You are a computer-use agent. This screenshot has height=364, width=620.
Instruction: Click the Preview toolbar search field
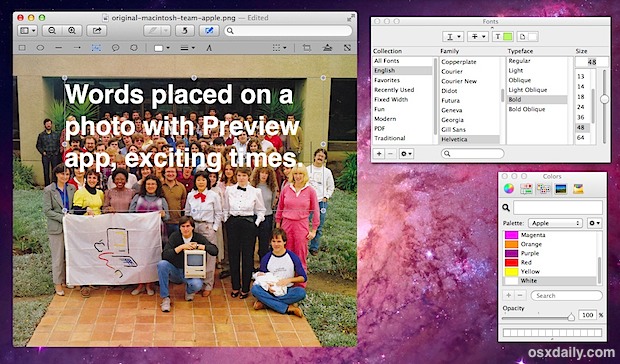(x=288, y=30)
